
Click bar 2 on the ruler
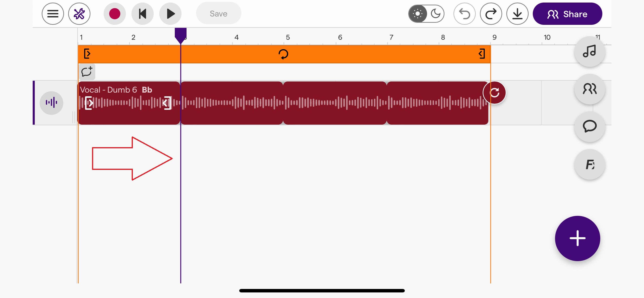point(133,37)
